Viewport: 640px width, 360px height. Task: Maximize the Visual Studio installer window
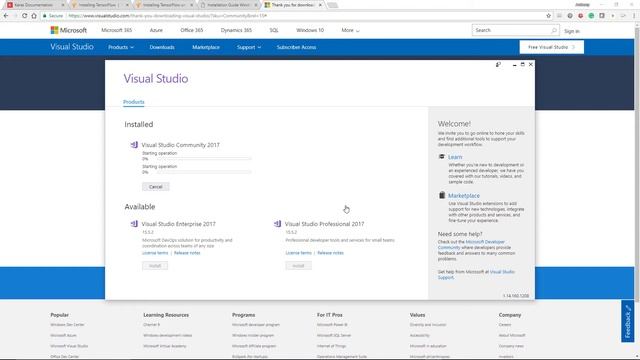tap(522, 64)
